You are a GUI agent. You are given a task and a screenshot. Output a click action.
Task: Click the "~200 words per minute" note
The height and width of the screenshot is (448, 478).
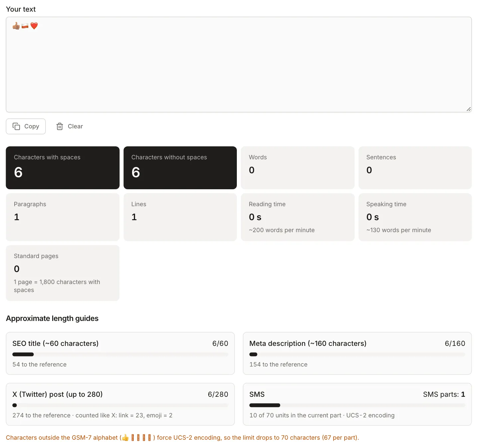pos(282,230)
